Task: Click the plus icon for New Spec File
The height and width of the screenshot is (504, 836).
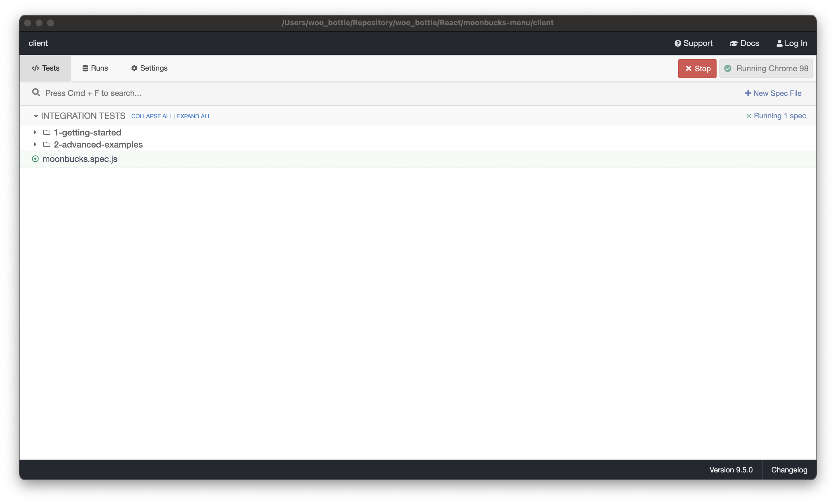Action: (x=748, y=93)
